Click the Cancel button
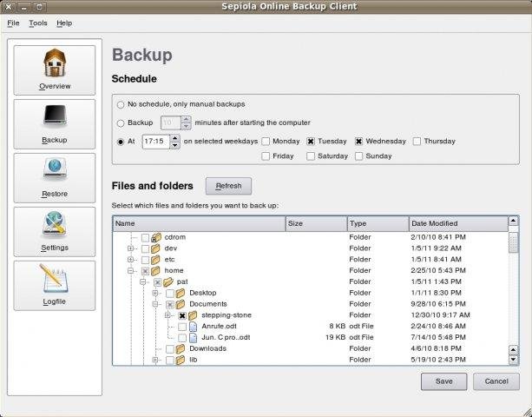This screenshot has height=417, width=532. 496,381
